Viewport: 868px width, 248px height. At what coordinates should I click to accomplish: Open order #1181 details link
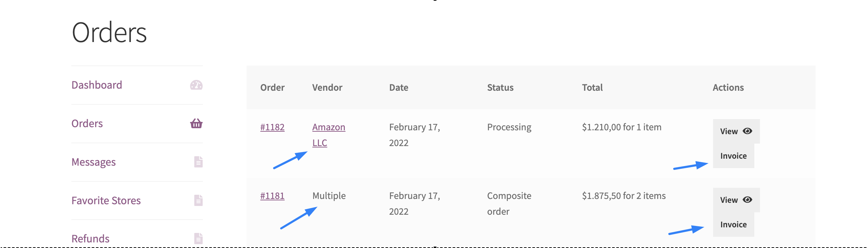(272, 196)
